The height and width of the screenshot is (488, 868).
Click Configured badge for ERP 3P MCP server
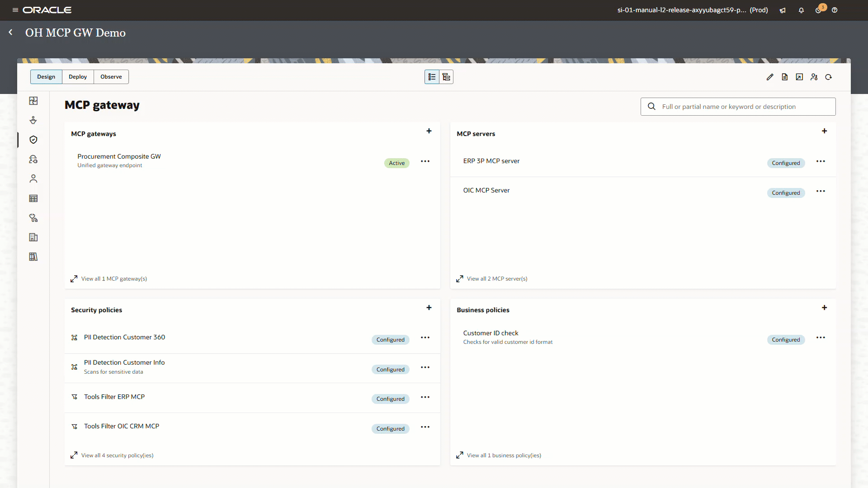click(x=786, y=163)
